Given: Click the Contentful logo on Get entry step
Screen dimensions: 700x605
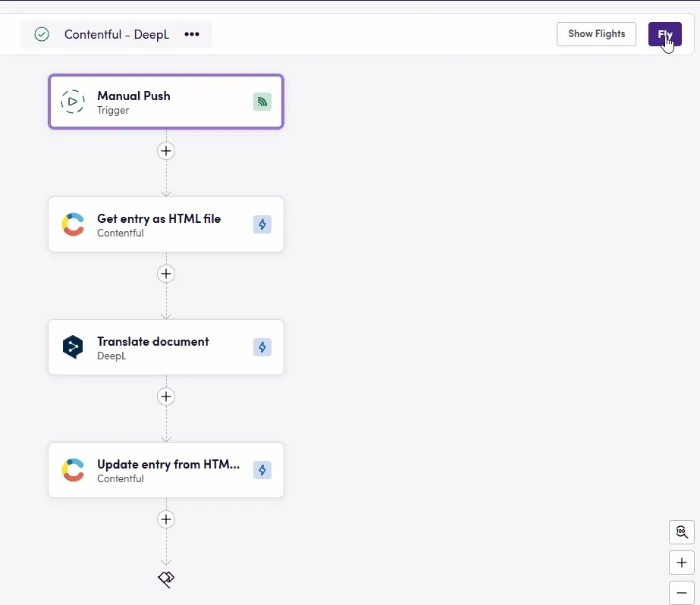Looking at the screenshot, I should click(73, 224).
